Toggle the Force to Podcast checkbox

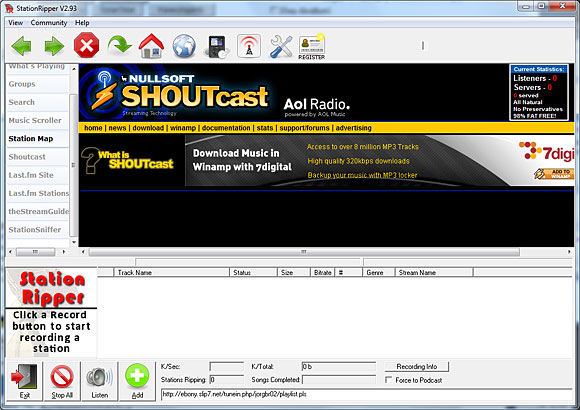pos(388,380)
